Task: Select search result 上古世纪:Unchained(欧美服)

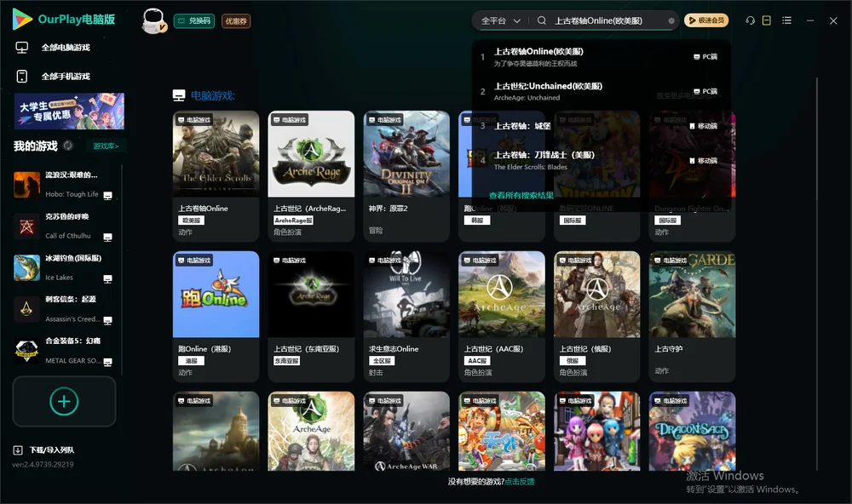Action: (x=601, y=91)
